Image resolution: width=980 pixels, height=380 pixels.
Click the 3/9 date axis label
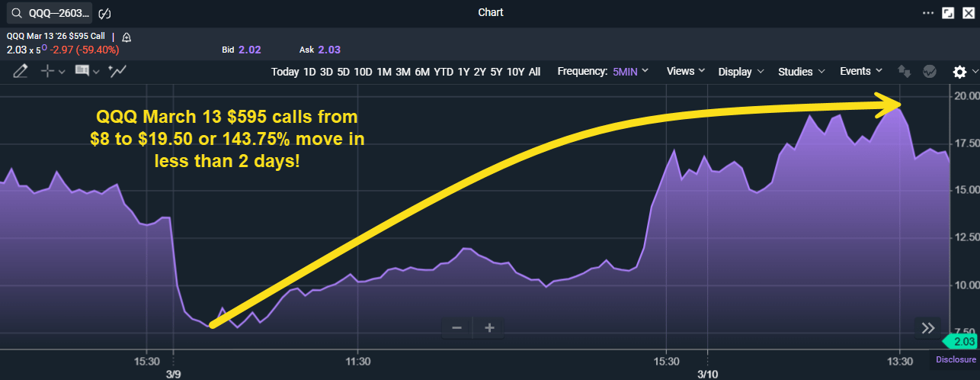tap(173, 374)
